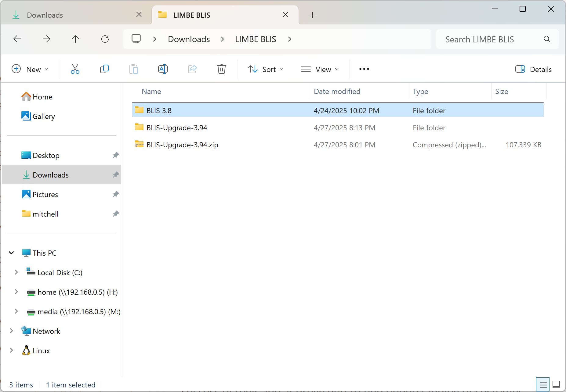
Task: Open the New item dropdown
Action: pos(30,69)
